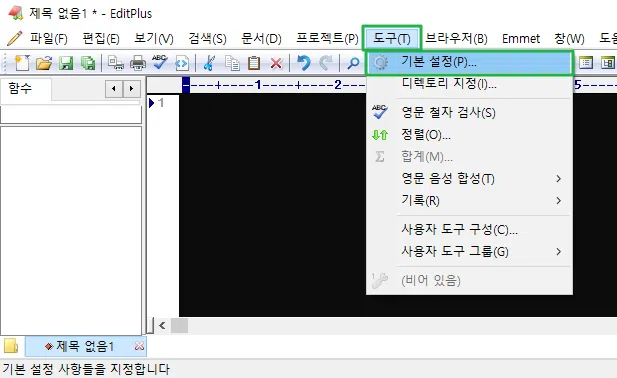Close the 제목 없음1 document tab

click(139, 346)
